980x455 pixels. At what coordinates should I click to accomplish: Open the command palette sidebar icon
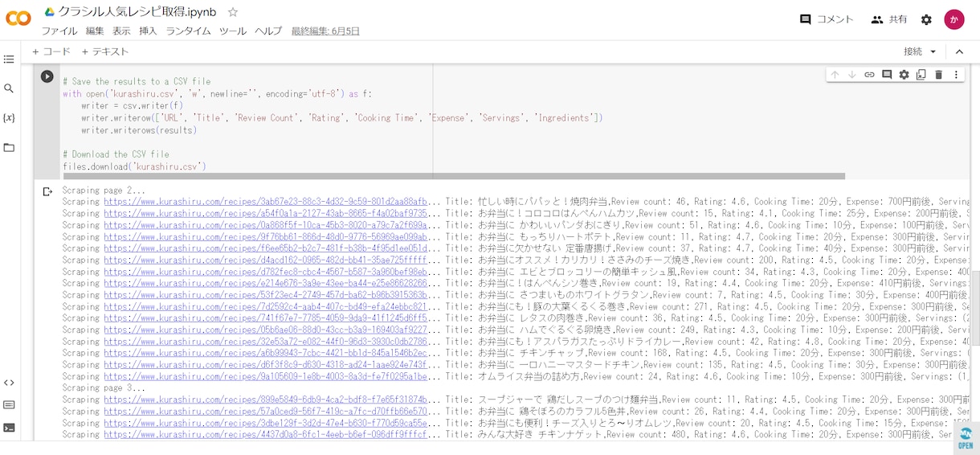(9, 405)
